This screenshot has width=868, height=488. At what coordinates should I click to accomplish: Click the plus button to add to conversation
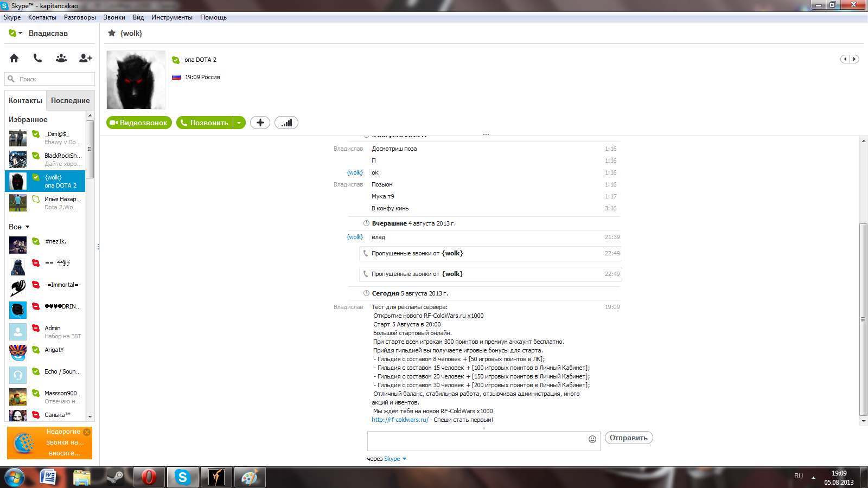pyautogui.click(x=260, y=123)
